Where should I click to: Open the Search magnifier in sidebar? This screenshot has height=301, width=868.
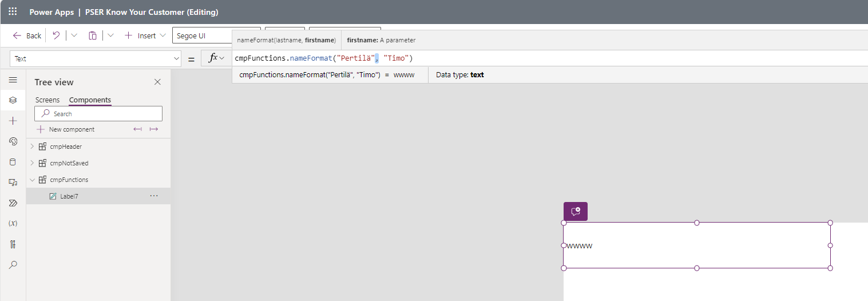tap(13, 265)
